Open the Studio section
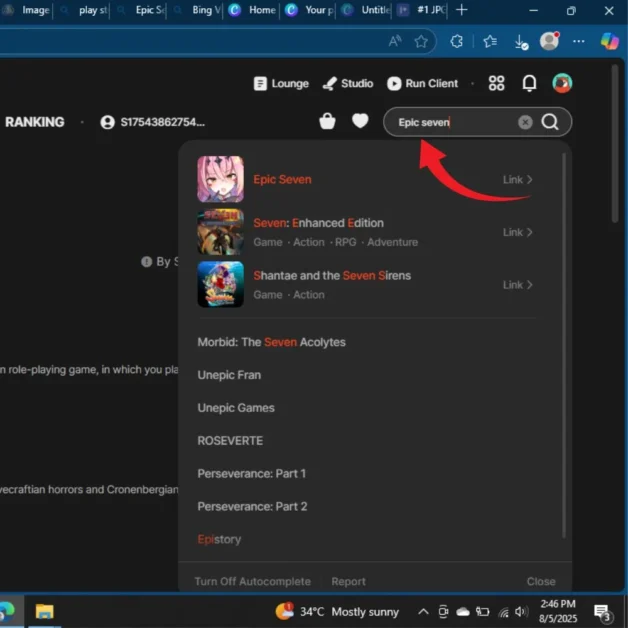Viewport: 628px width, 628px height. (x=348, y=83)
